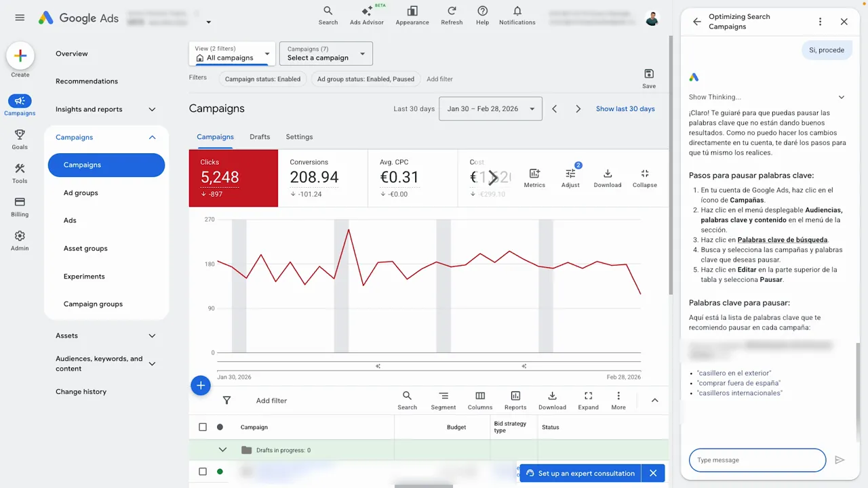868x488 pixels.
Task: Send the chat message
Action: point(840,460)
